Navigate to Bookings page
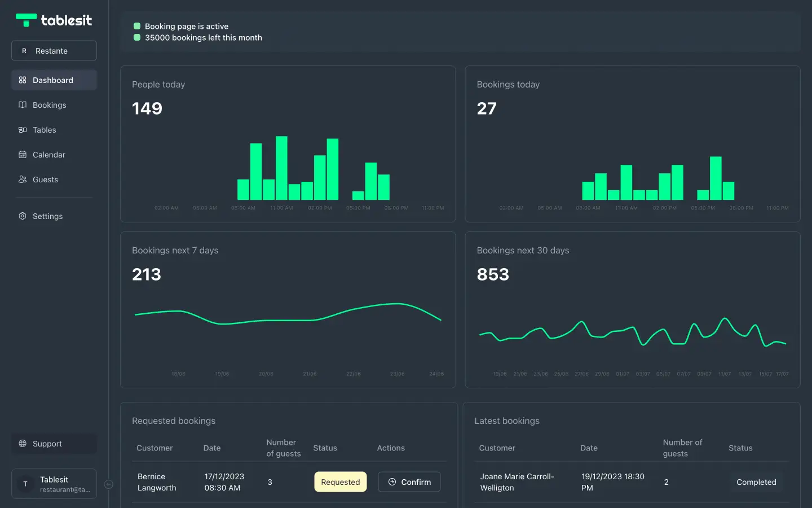The height and width of the screenshot is (508, 812). click(54, 105)
